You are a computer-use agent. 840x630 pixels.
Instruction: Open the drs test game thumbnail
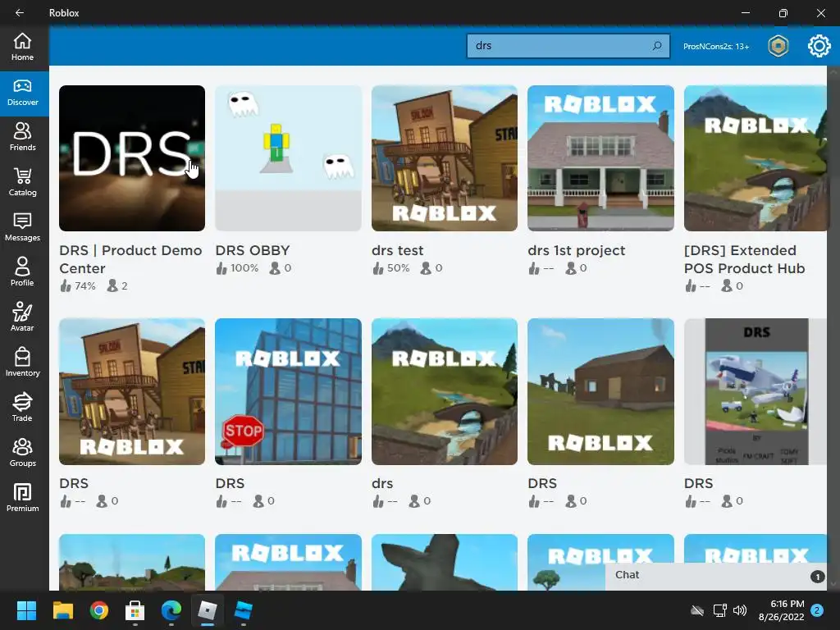click(445, 158)
